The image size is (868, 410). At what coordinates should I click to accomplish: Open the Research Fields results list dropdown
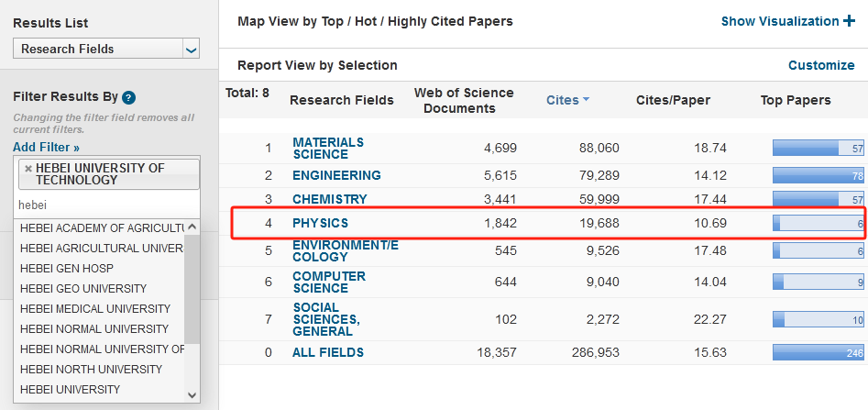[191, 50]
